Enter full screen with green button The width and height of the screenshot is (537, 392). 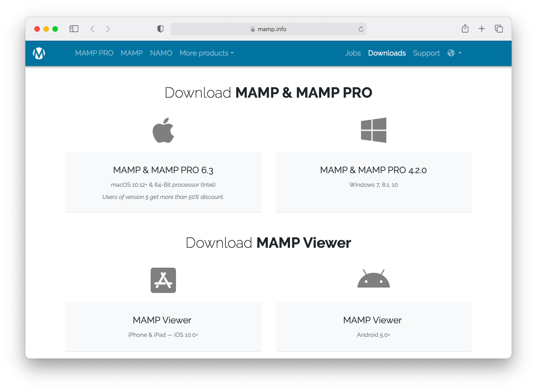point(55,29)
